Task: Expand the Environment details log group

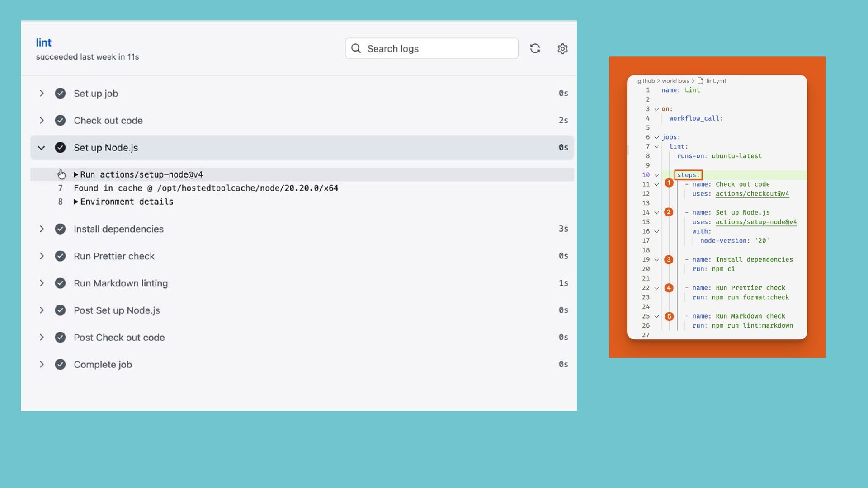Action: click(x=76, y=202)
